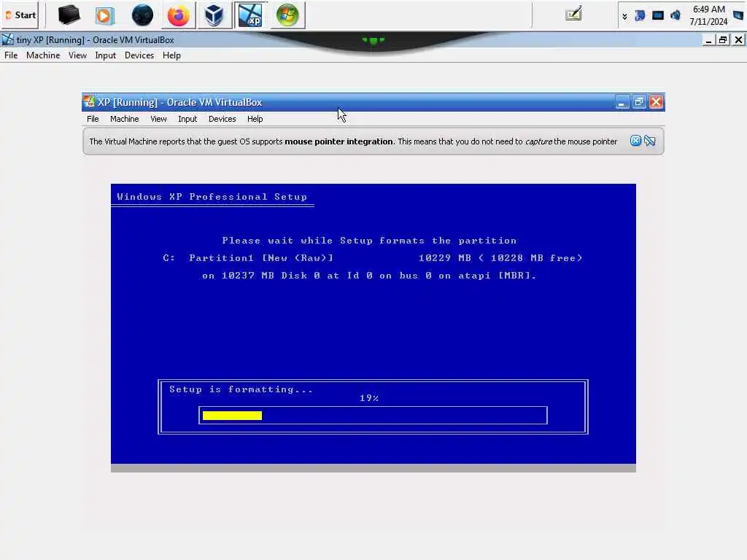This screenshot has width=747, height=560.
Task: Open VirtualBox manager cube icon
Action: (x=214, y=15)
